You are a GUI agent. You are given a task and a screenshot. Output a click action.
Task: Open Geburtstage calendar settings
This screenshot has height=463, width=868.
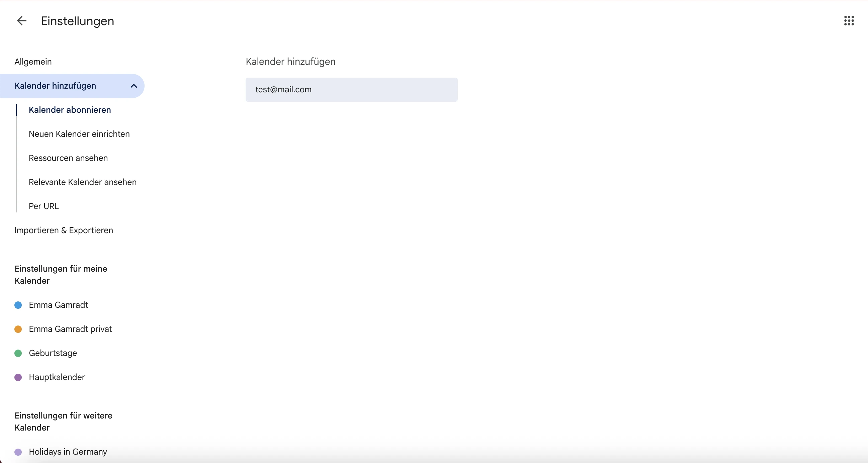(53, 353)
